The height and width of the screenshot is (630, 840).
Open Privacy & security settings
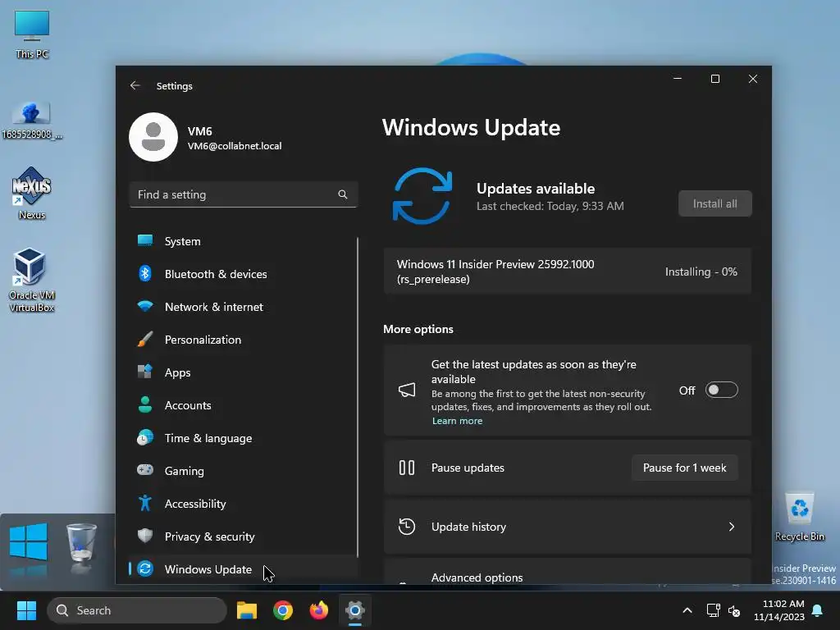coord(243,536)
